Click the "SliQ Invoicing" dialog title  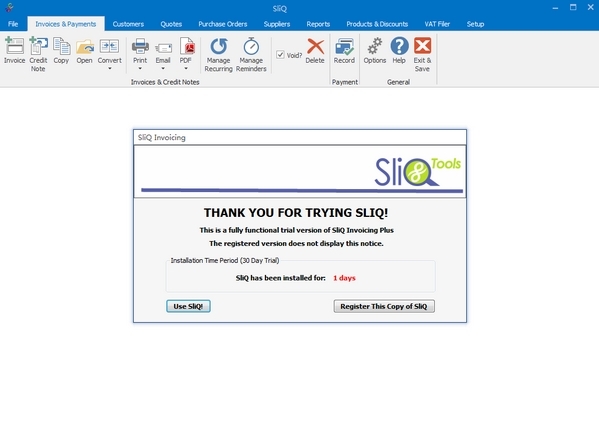click(x=162, y=137)
